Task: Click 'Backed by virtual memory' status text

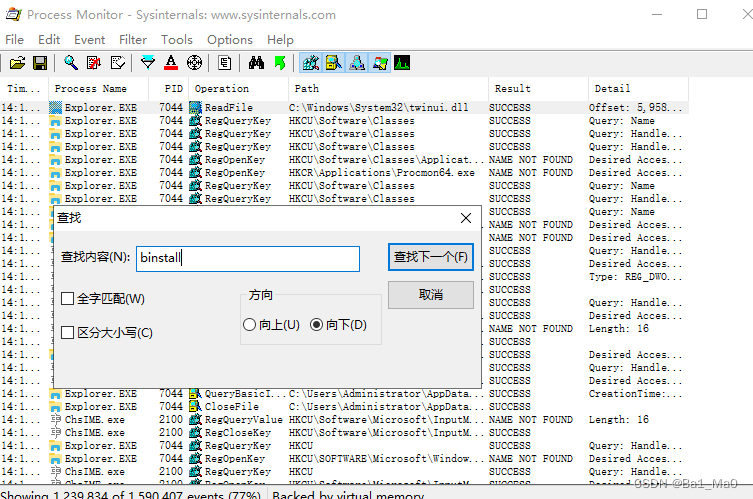Action: point(348,495)
